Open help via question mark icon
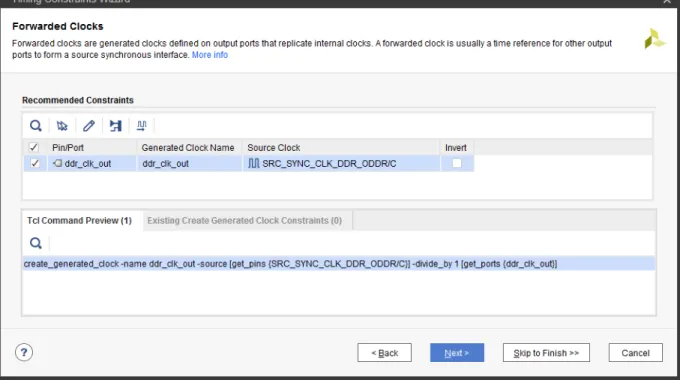 [24, 352]
